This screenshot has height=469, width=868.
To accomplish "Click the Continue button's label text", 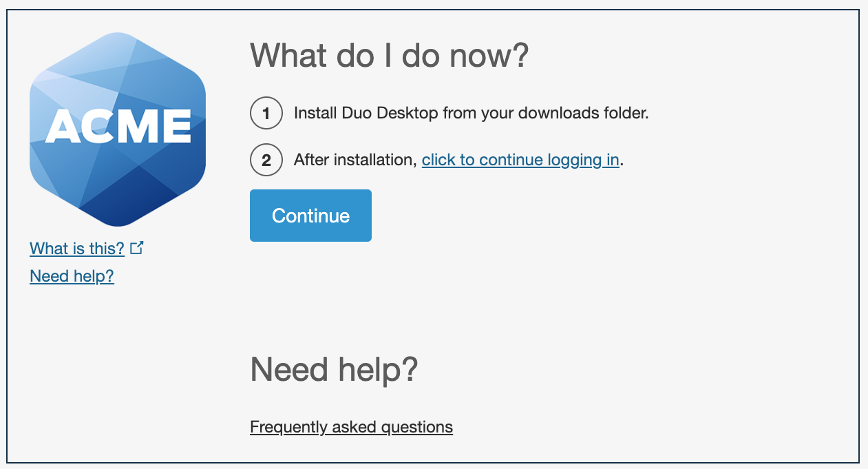I will coord(310,215).
